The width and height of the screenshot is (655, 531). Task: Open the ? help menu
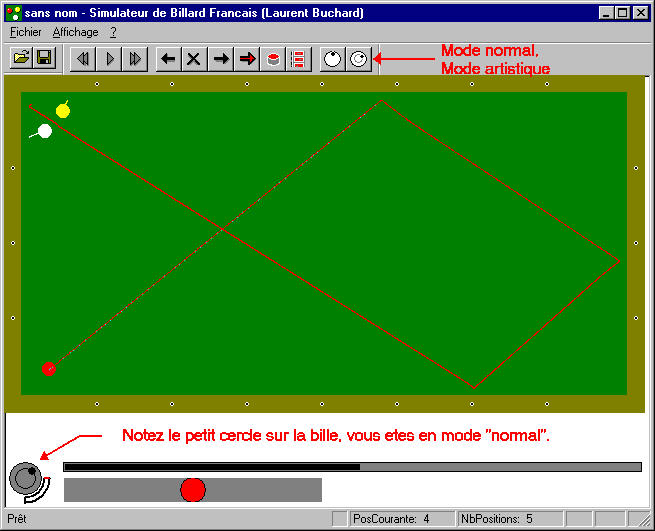point(113,32)
